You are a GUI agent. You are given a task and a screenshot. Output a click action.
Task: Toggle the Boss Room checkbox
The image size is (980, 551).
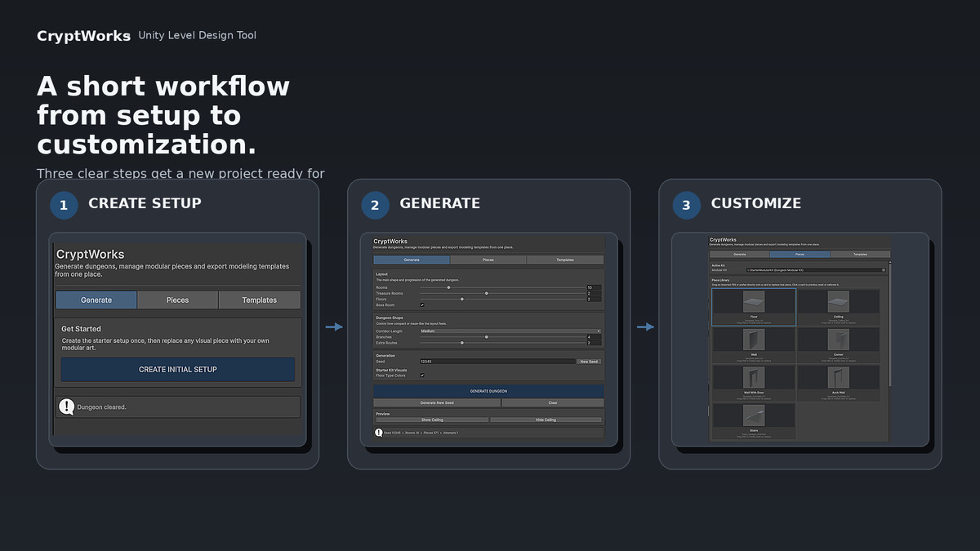coord(422,305)
